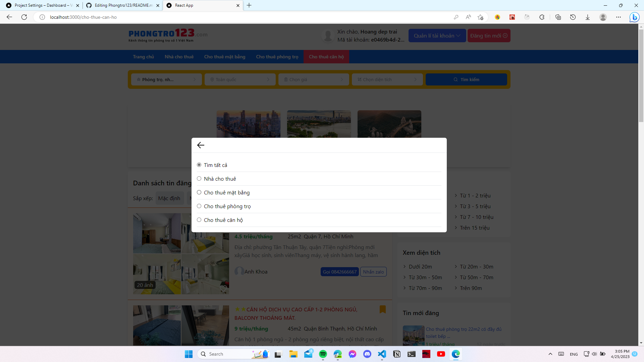Viewport: 644px width, 362px height.
Task: Click the browser refresh icon
Action: coord(24,17)
